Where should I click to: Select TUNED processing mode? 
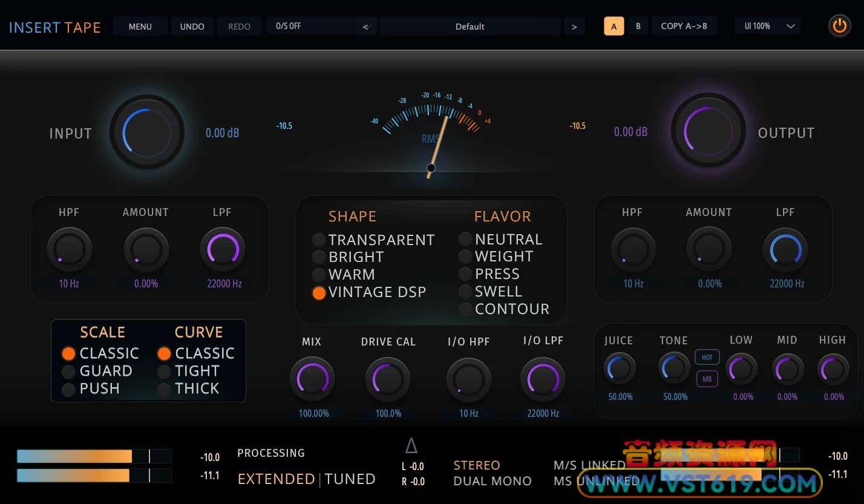click(350, 479)
